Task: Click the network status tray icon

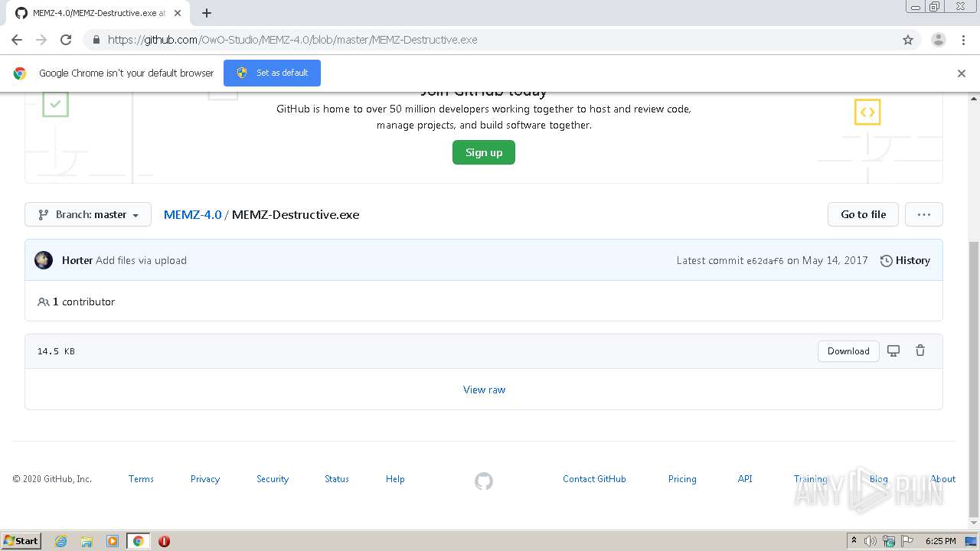Action: click(889, 541)
